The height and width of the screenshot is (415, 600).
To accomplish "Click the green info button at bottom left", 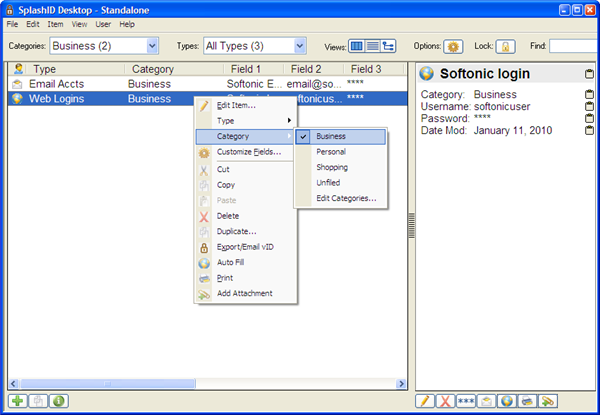I will click(x=60, y=401).
